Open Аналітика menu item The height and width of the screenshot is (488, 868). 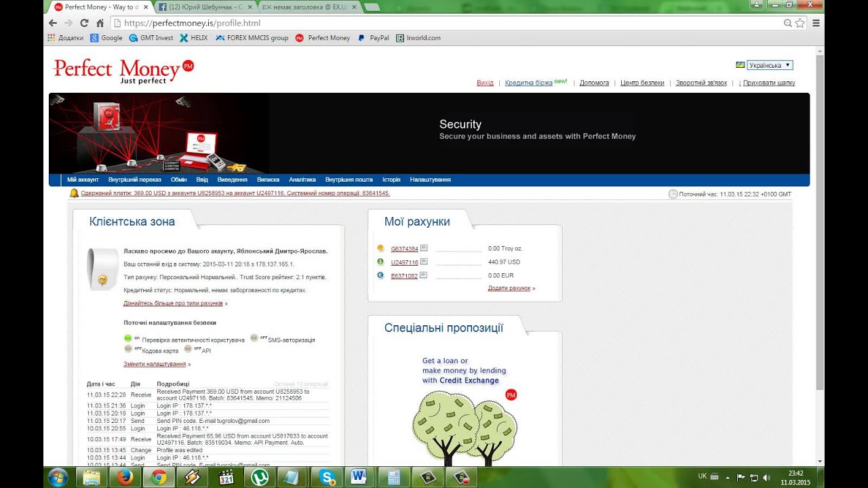point(302,180)
